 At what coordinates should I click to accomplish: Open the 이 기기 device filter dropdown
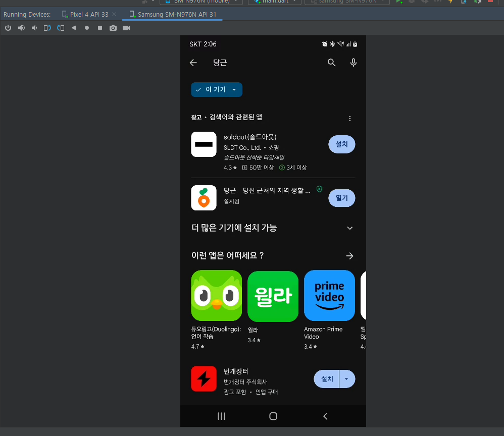[x=217, y=90]
